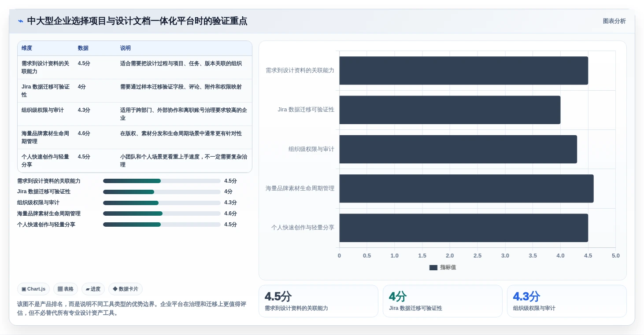Viewport: 644px width, 335px height.
Task: Click the 数据卡片 tag chip
Action: click(x=126, y=289)
